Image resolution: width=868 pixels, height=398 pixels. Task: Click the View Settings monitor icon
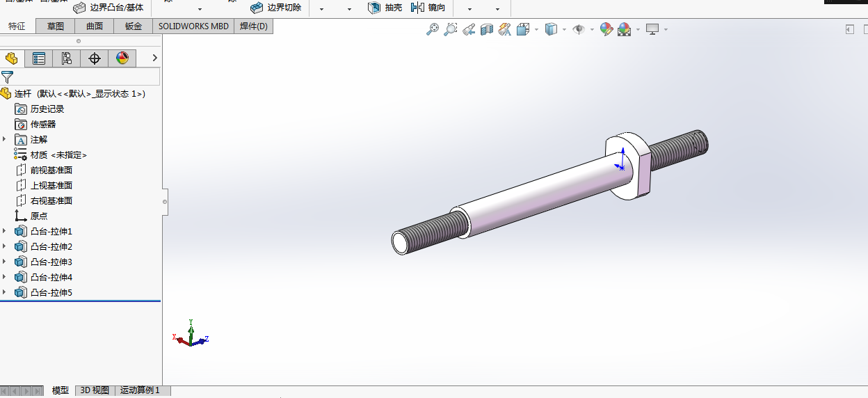[652, 29]
